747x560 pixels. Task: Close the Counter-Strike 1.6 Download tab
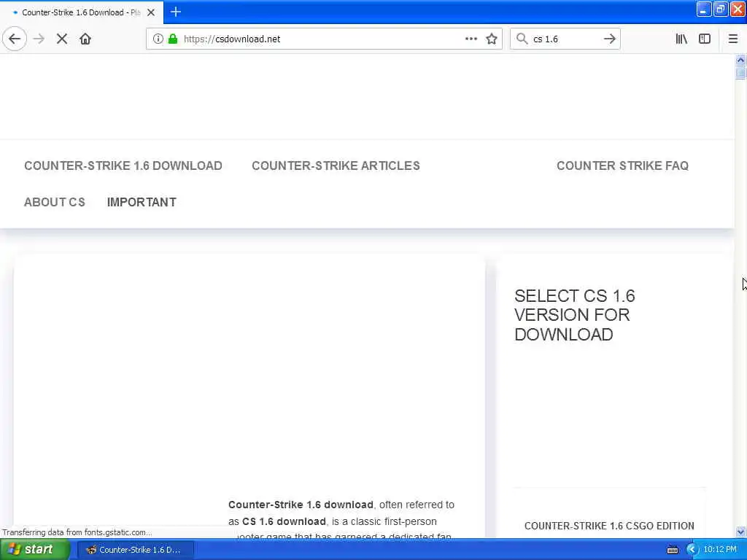click(x=151, y=12)
